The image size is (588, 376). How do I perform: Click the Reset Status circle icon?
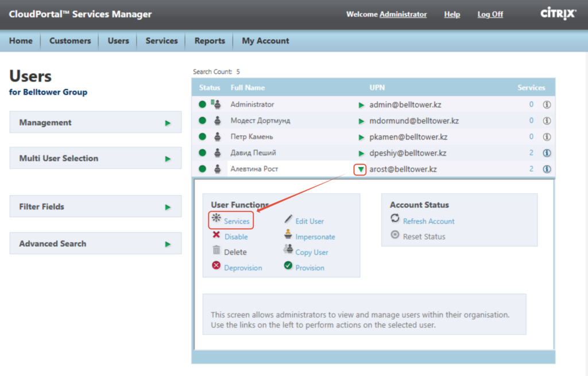pos(395,234)
